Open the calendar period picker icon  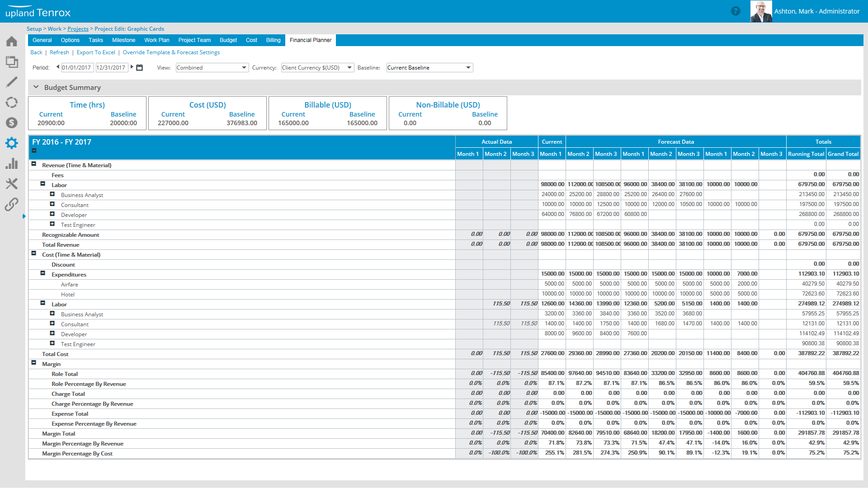click(x=140, y=68)
